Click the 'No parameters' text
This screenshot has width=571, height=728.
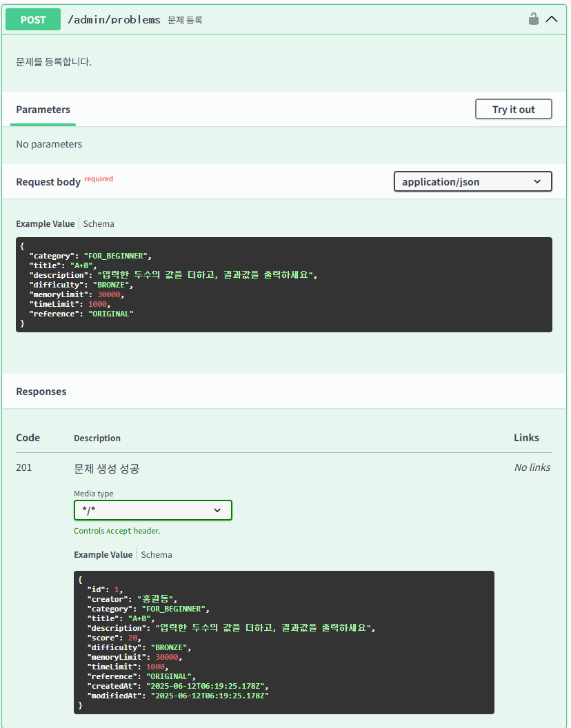coord(49,144)
